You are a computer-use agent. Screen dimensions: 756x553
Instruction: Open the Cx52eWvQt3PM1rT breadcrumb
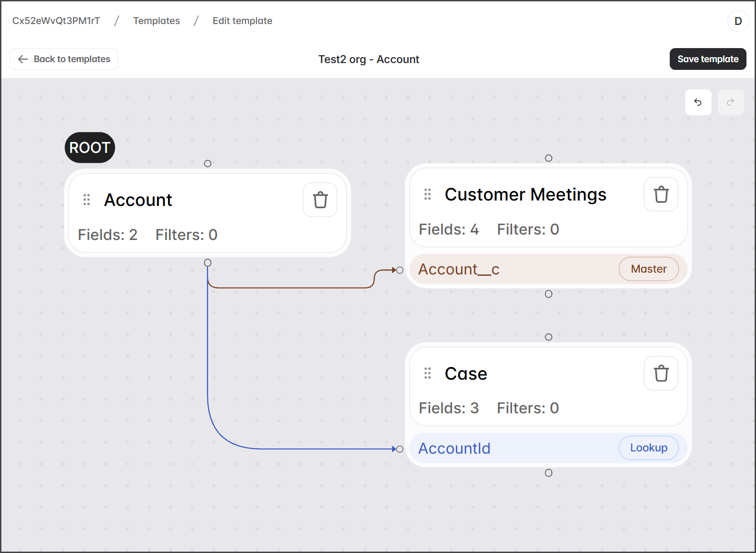click(56, 21)
